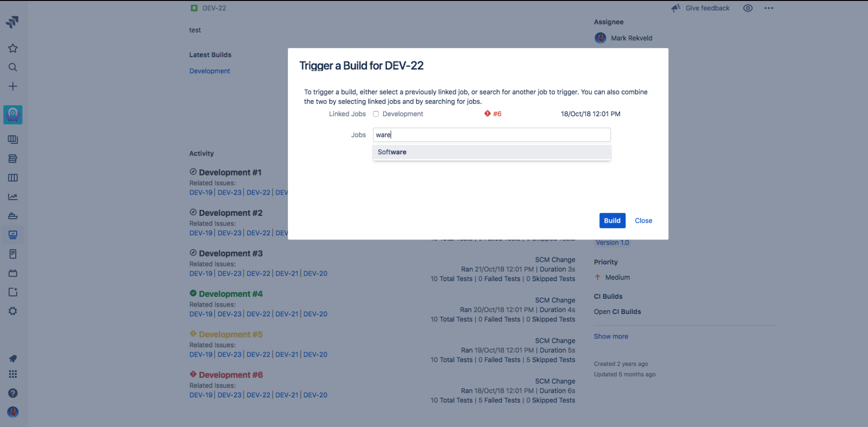Click inside the Jobs search field
Image resolution: width=868 pixels, height=427 pixels.
491,135
